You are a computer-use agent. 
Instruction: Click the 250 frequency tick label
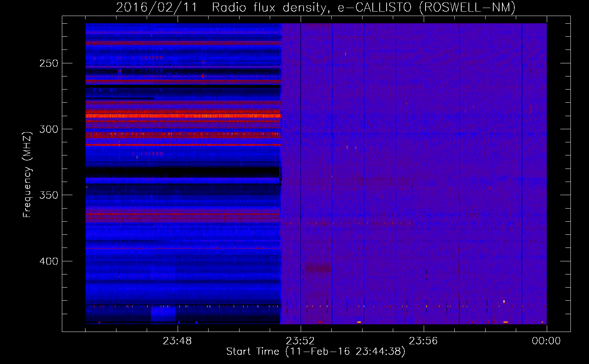point(49,63)
